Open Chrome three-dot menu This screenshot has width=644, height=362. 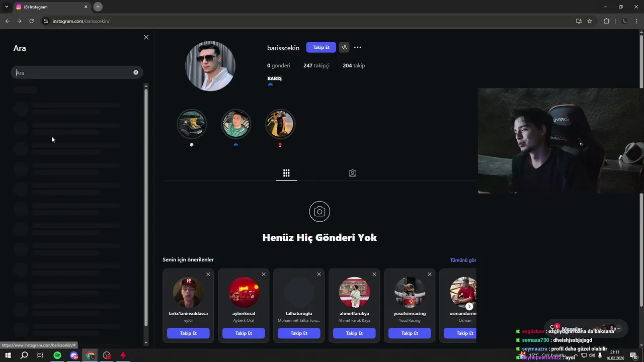pos(637,21)
